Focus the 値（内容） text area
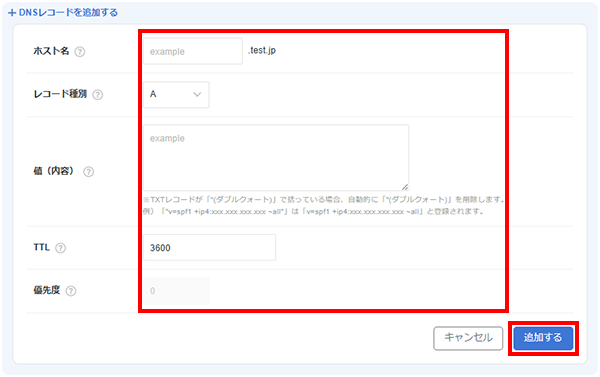 point(276,157)
